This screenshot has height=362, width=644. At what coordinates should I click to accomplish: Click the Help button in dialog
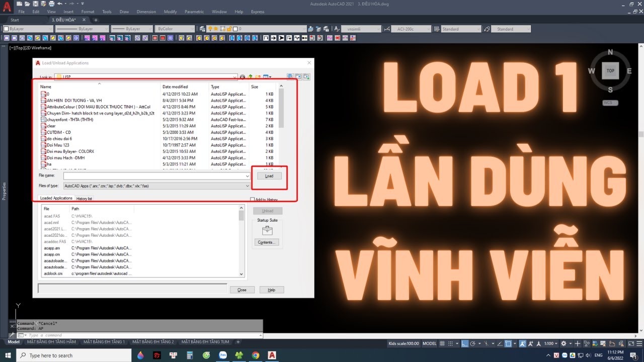pyautogui.click(x=272, y=290)
